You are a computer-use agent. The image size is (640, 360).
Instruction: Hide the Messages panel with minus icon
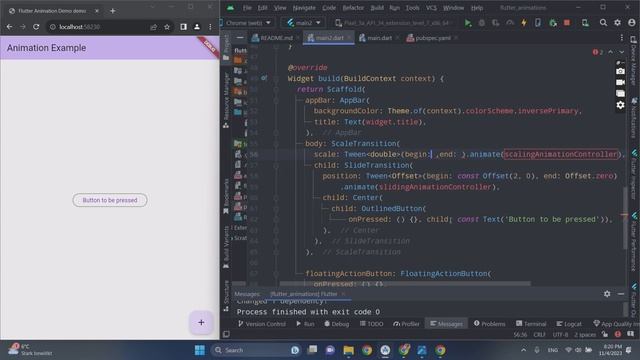coord(621,294)
